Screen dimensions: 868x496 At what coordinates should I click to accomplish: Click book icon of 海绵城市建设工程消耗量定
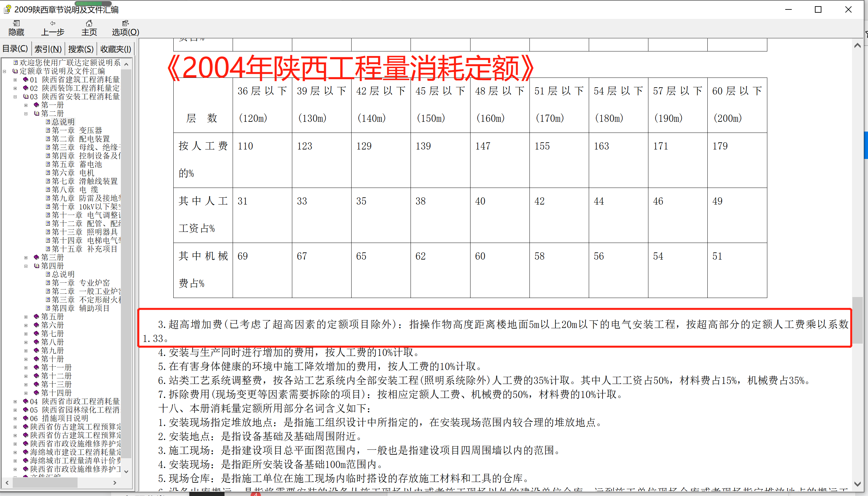[25, 452]
